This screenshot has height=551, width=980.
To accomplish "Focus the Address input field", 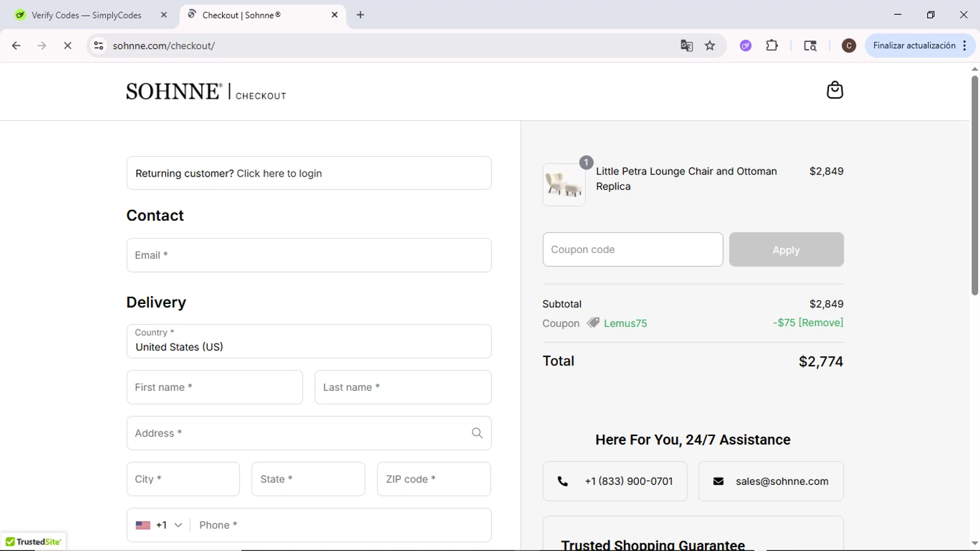I will tap(309, 433).
